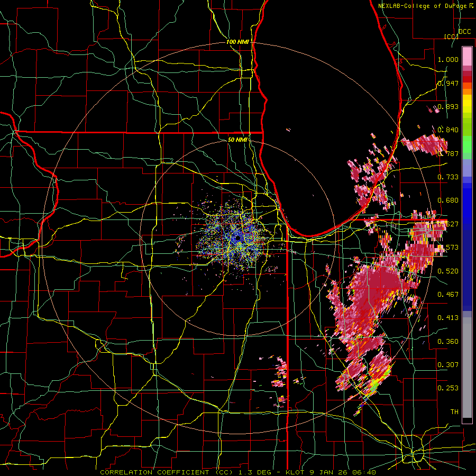Click the KLOT radar site center point
The width and height of the screenshot is (476, 476).
(x=237, y=239)
